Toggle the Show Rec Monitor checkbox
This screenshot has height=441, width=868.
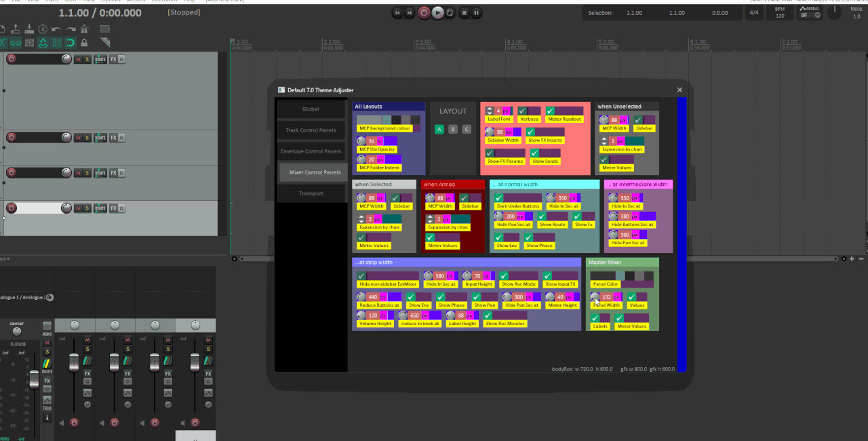pyautogui.click(x=488, y=315)
